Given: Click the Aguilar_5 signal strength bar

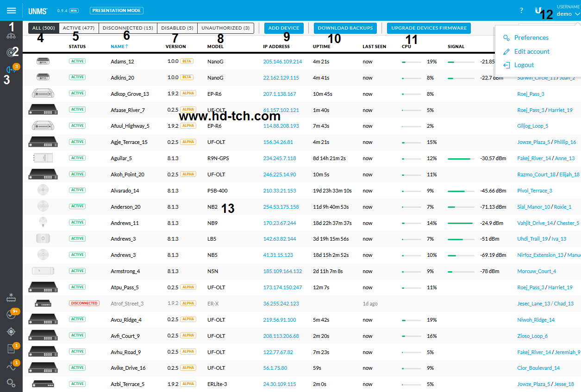Looking at the screenshot, I should point(461,159).
